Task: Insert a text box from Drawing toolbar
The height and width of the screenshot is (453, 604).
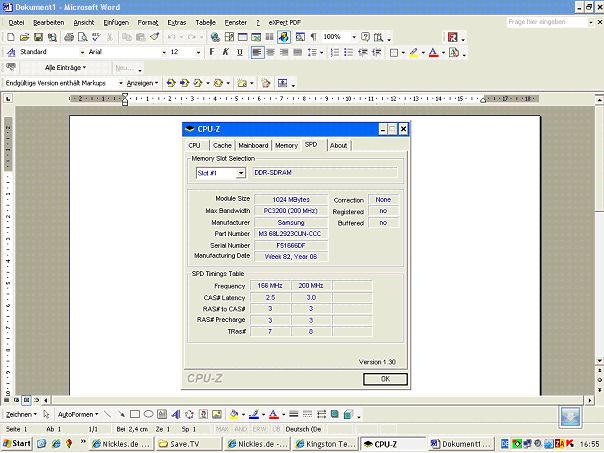Action: [x=162, y=414]
